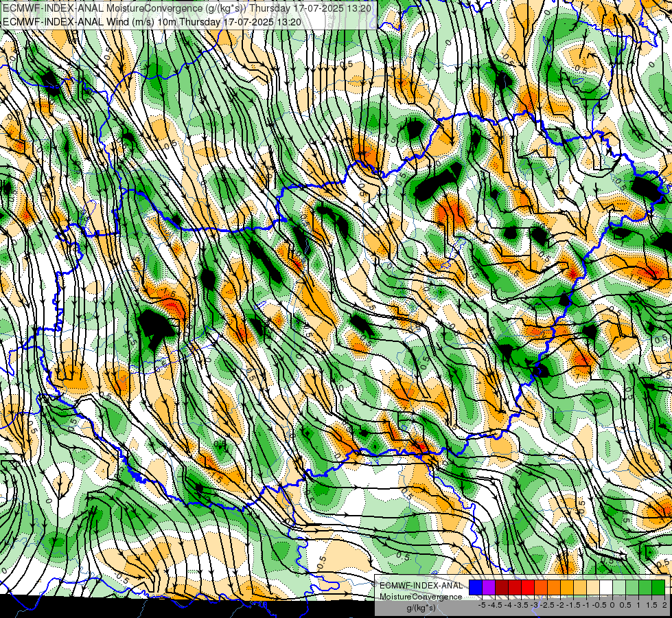Click the legend tick label -3
The image size is (672, 618).
click(534, 605)
